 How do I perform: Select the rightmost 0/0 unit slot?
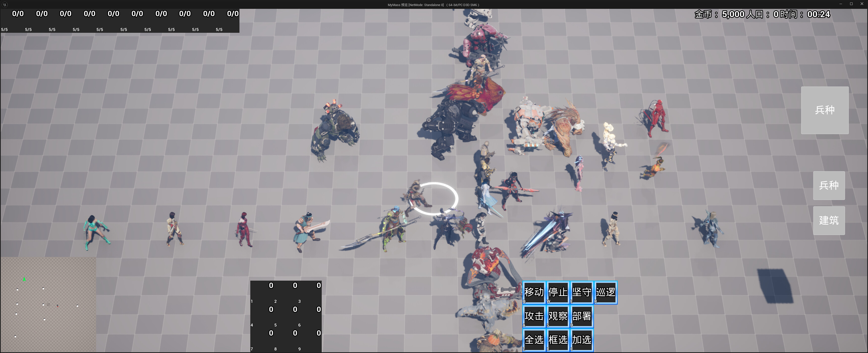tap(232, 14)
